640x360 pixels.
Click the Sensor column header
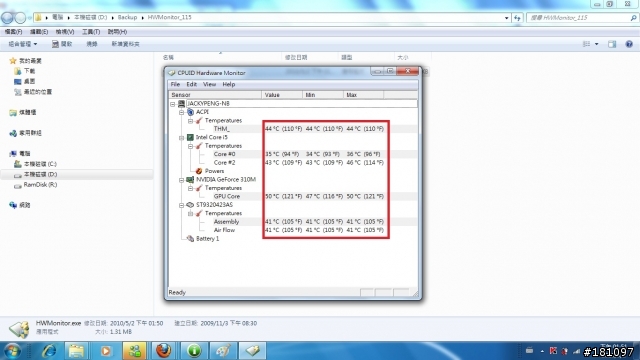click(x=215, y=95)
